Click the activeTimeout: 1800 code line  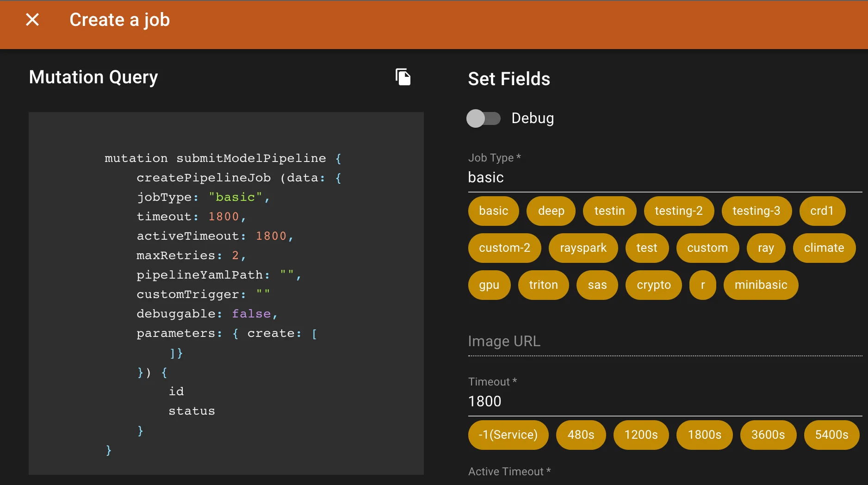215,236
